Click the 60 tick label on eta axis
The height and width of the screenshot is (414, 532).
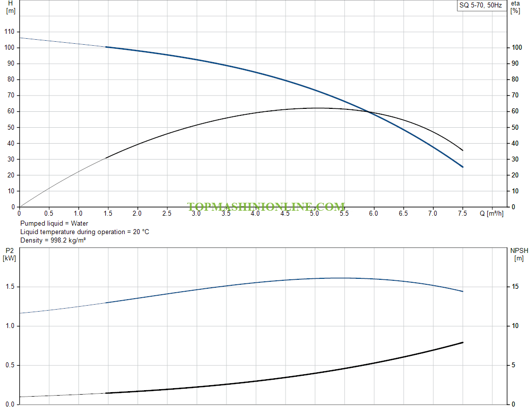point(515,111)
